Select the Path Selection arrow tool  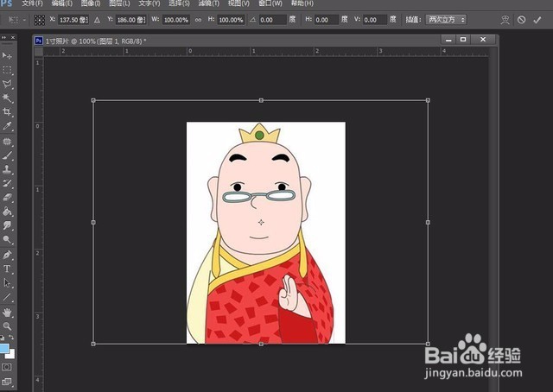(7, 283)
